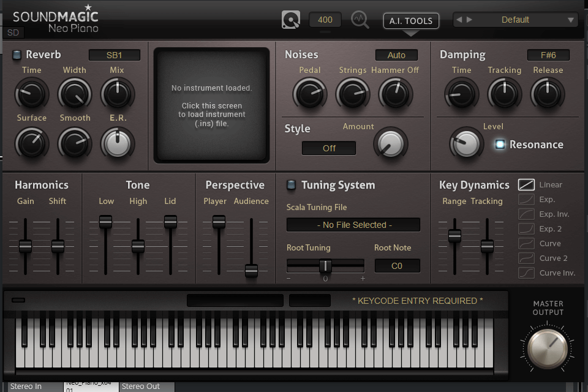Viewport: 588px width, 392px height.
Task: Click the Reverb Mix knob
Action: click(118, 94)
